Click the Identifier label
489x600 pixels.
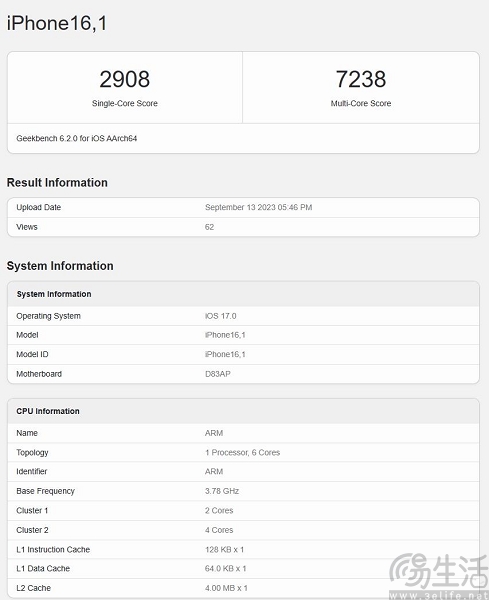[x=32, y=472]
